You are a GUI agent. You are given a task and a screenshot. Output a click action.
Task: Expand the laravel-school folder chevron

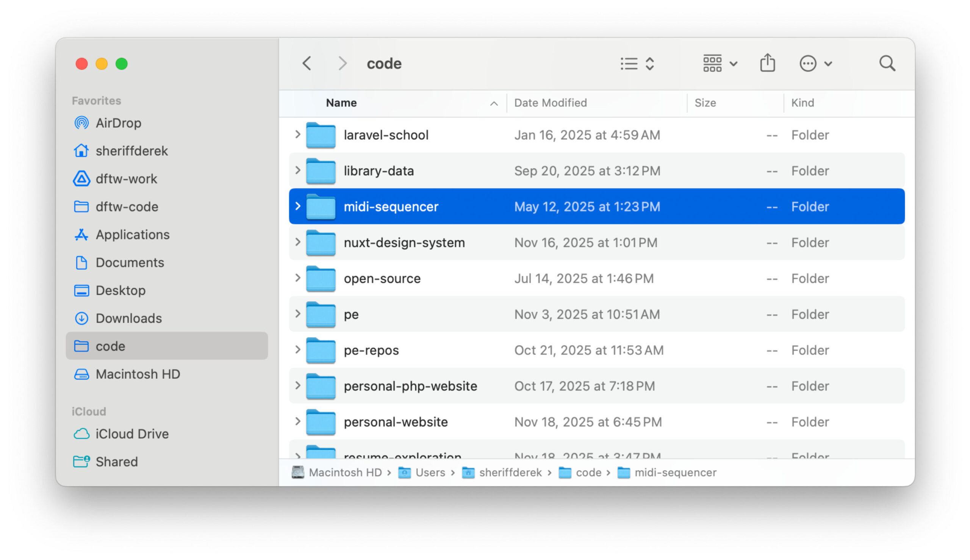click(x=297, y=135)
